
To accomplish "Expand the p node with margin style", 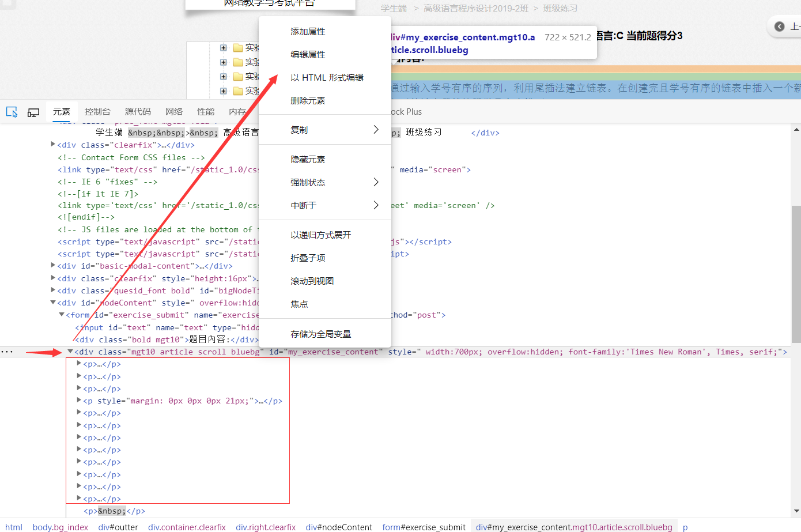I will (79, 401).
